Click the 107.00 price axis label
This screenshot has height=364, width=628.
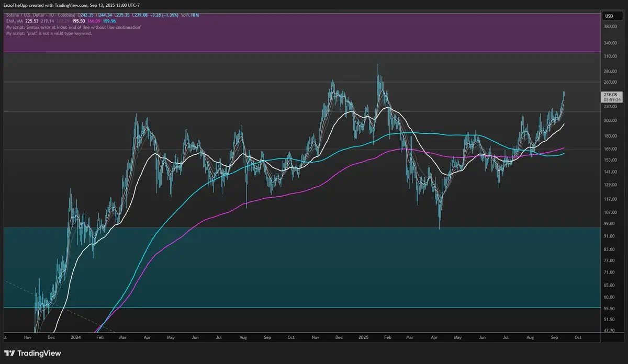610,212
